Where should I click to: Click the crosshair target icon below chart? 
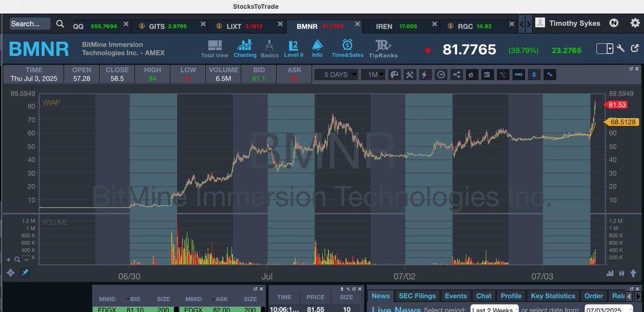pos(10,273)
